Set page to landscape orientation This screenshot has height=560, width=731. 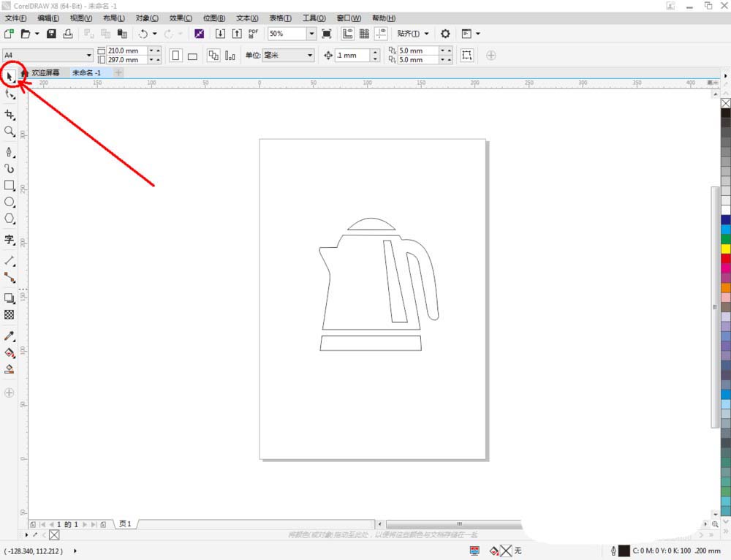point(192,56)
